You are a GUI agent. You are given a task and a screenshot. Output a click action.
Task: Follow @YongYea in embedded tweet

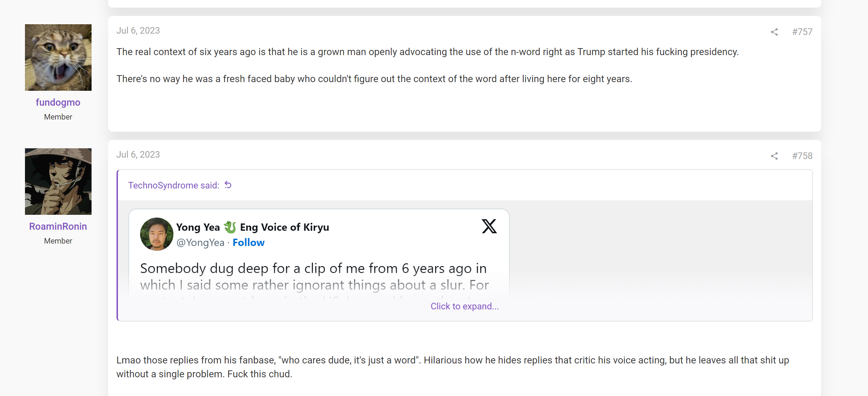point(249,243)
